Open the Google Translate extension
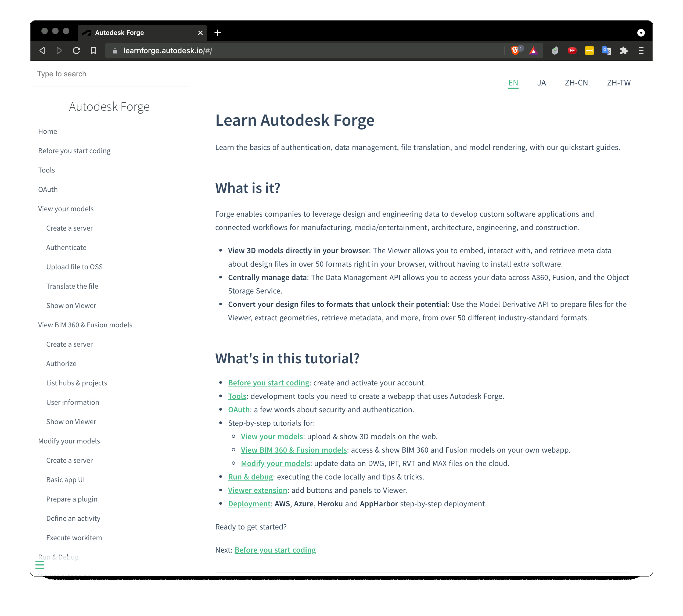This screenshot has height=616, width=683. pos(606,51)
